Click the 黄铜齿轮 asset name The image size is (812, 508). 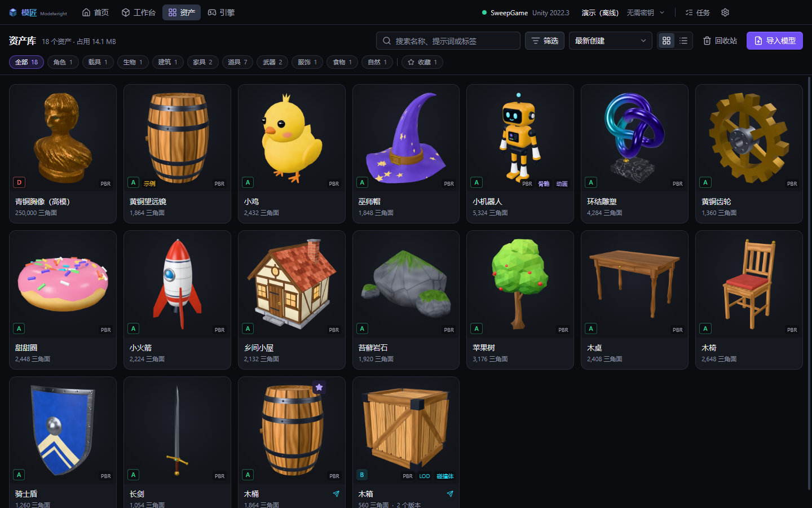click(716, 202)
